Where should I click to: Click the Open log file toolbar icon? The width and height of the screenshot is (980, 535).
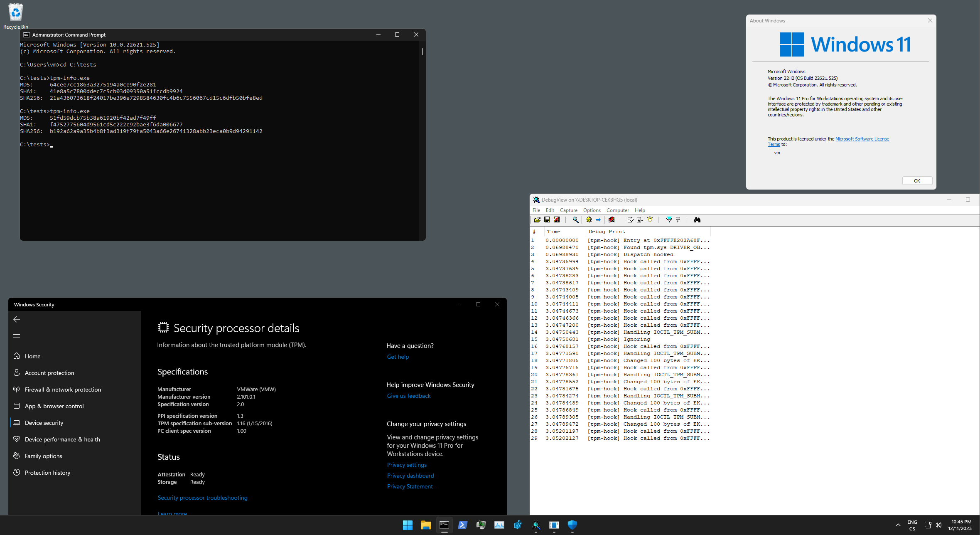(x=537, y=220)
